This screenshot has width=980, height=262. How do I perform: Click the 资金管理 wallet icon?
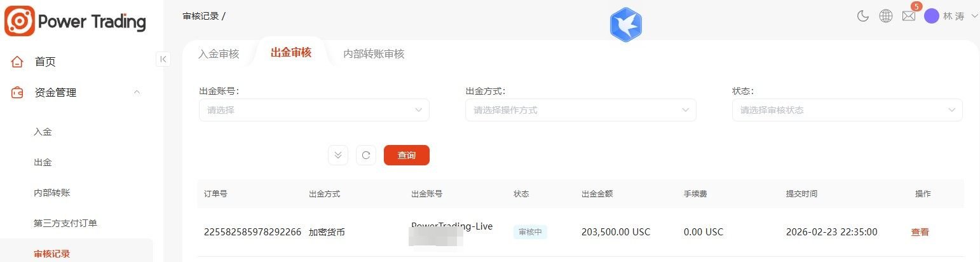[x=17, y=93]
